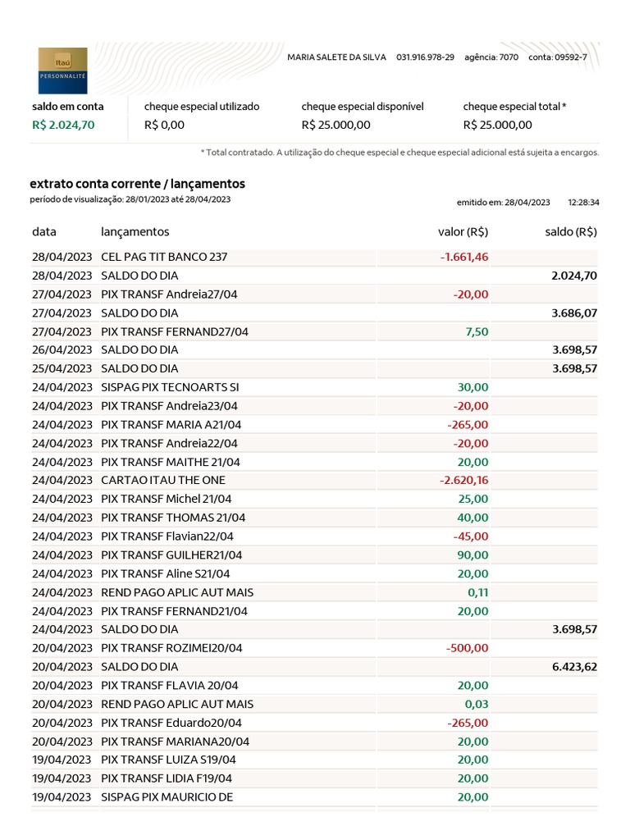Click the Itaú Personnalité logo
The image size is (630, 840).
pyautogui.click(x=62, y=71)
